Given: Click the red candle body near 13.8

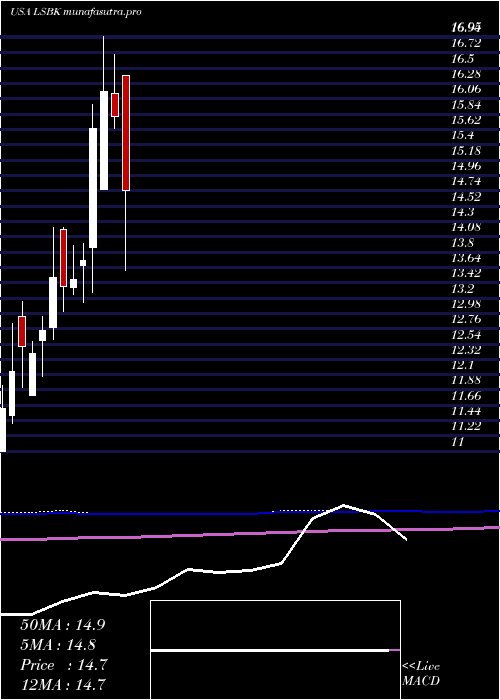Looking at the screenshot, I should pos(63,258).
